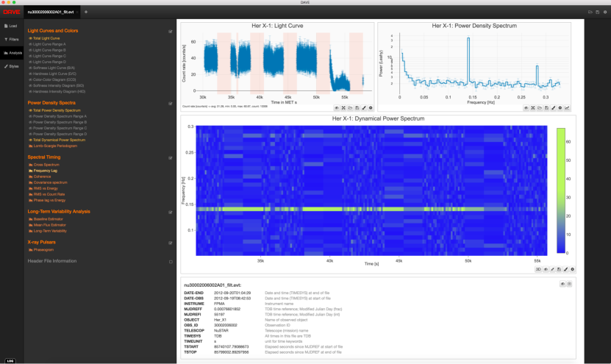The height and width of the screenshot is (364, 611).
Task: Click the line chart icon in Power Density Spectrum toolbar
Action: tap(567, 108)
